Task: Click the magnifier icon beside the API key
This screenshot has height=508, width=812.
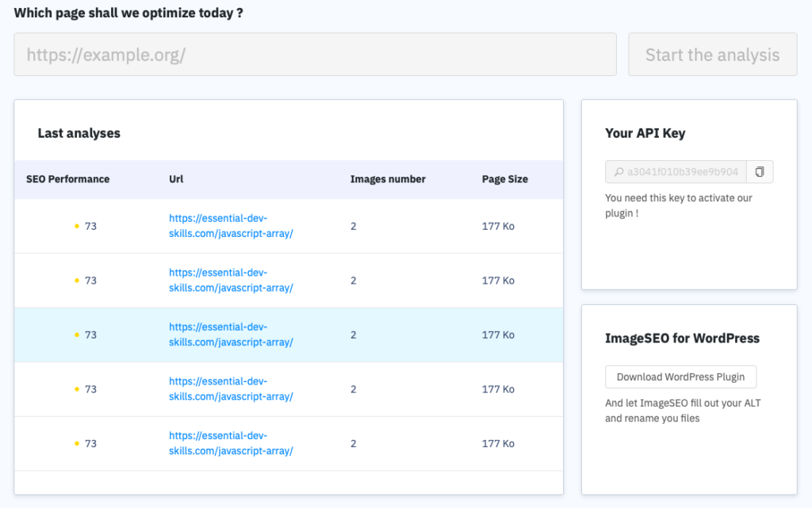Action: tap(618, 171)
